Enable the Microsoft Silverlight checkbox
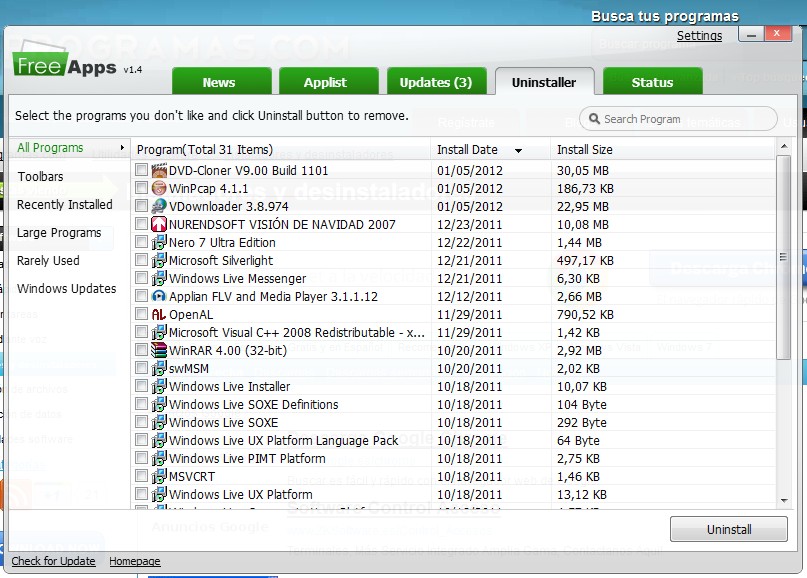This screenshot has height=578, width=807. pos(141,260)
